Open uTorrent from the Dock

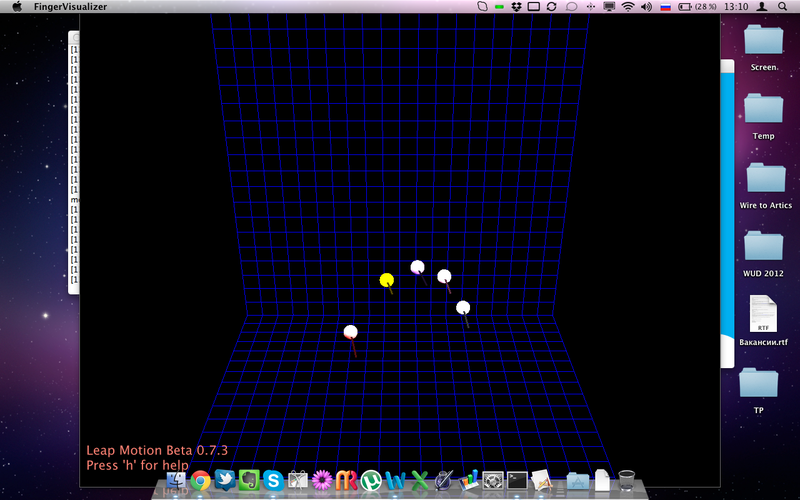371,481
